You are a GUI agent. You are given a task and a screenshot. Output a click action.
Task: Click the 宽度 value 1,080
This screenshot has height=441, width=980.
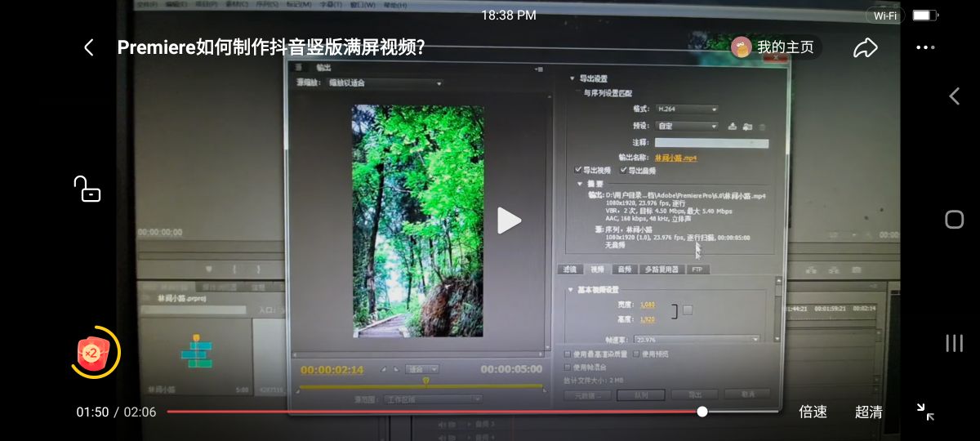point(647,305)
